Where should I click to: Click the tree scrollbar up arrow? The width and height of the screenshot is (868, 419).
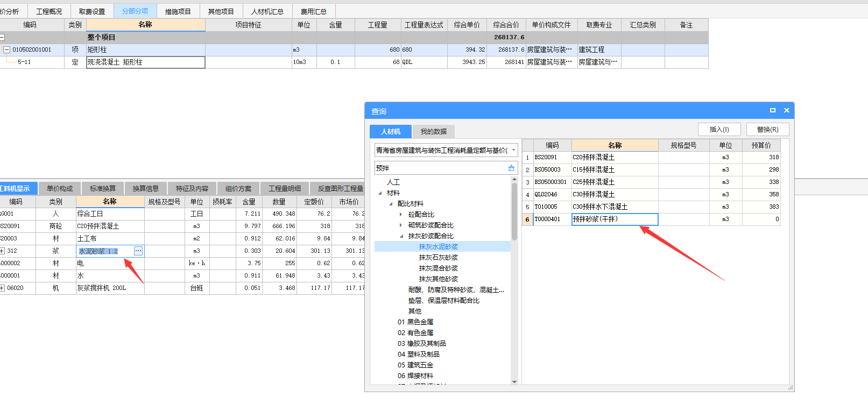[x=514, y=179]
